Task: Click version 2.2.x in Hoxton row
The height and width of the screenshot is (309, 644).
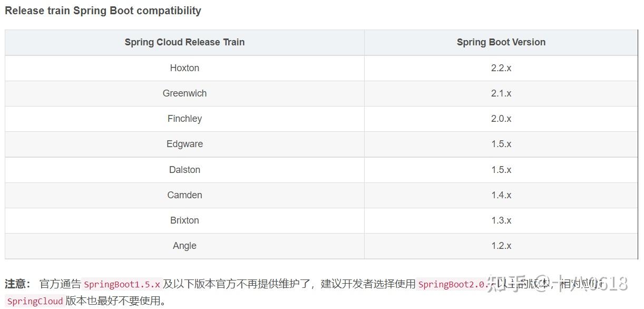Action: click(501, 68)
